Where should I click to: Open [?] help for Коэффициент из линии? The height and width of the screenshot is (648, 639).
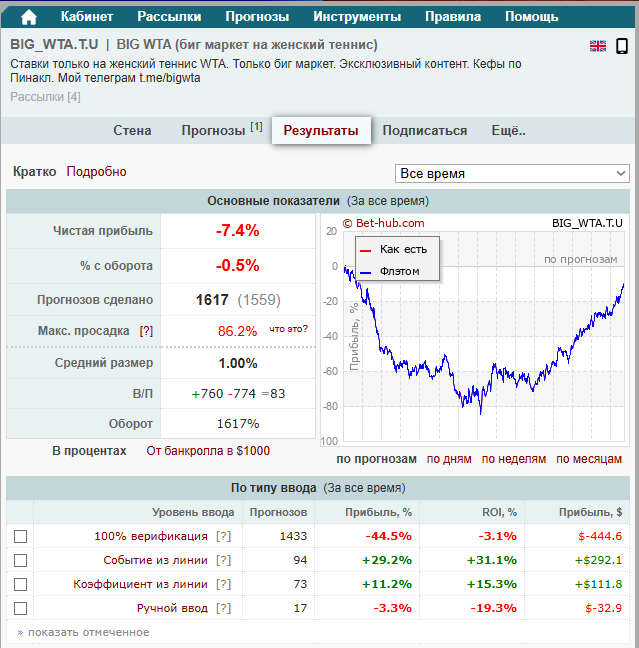click(x=224, y=584)
